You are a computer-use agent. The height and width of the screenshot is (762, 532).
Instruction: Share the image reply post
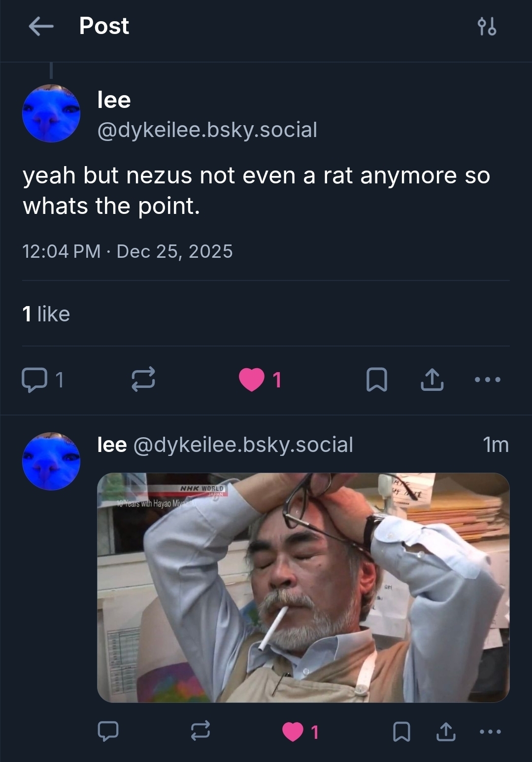[x=446, y=731]
